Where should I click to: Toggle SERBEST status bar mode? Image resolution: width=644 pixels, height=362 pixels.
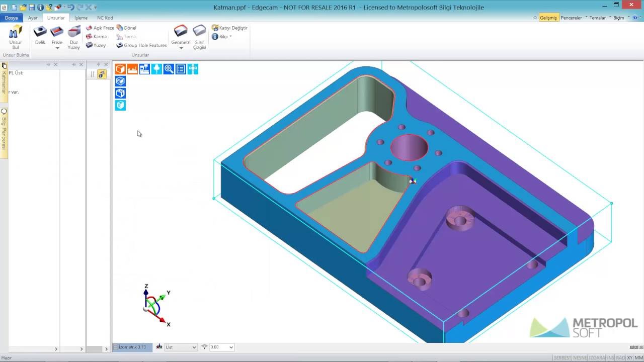pyautogui.click(x=562, y=357)
